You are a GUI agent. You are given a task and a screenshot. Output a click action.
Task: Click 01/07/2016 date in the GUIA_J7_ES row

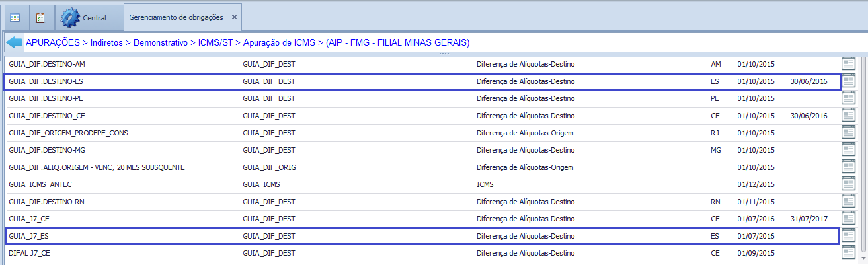point(756,235)
